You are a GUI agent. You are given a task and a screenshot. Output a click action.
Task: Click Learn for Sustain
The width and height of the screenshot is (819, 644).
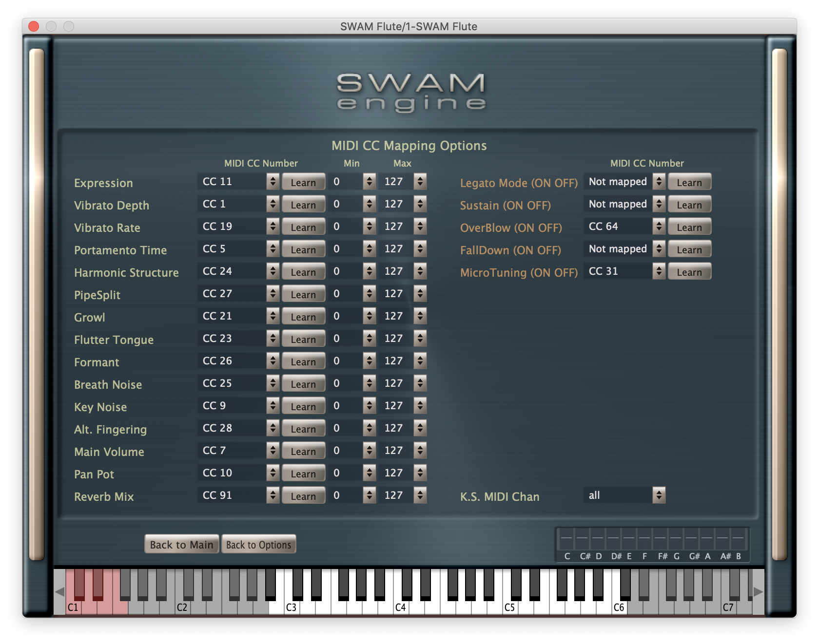point(689,205)
